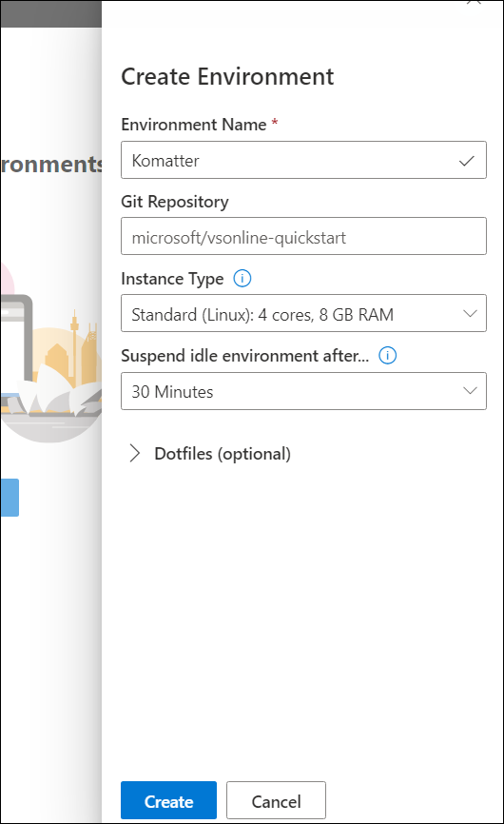Click the Git Repository input field
The width and height of the screenshot is (504, 824).
[x=303, y=236]
